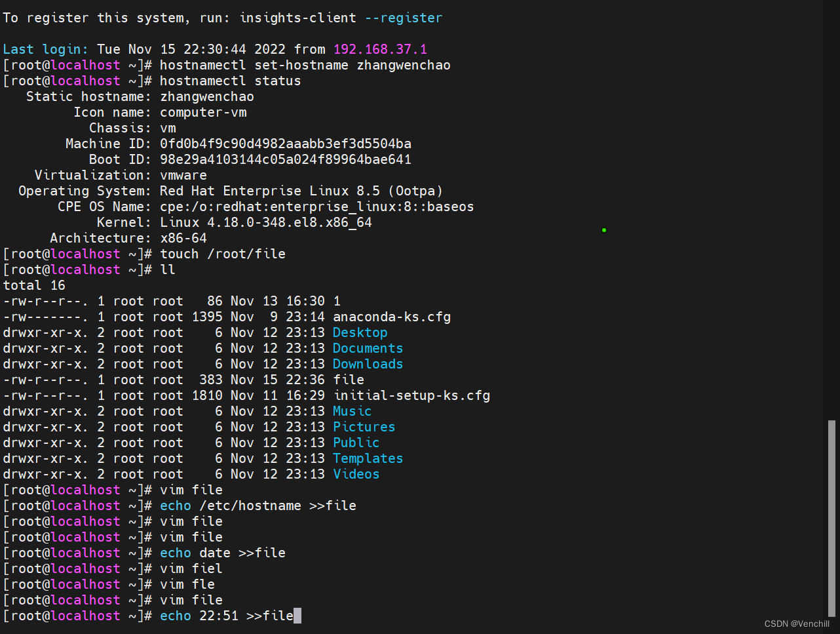Select the hostname zhangwenchao text
This screenshot has width=840, height=634.
[x=207, y=96]
